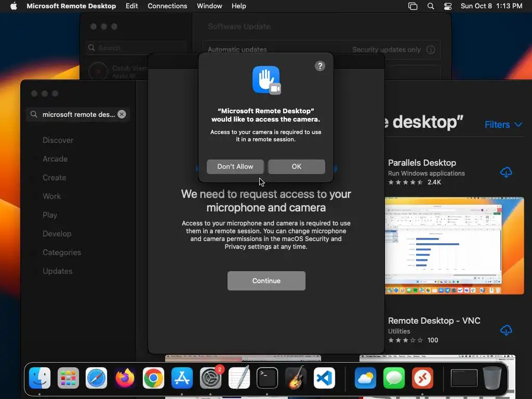The height and width of the screenshot is (399, 532).
Task: Open Visual Studio Code from the Dock
Action: click(x=324, y=378)
